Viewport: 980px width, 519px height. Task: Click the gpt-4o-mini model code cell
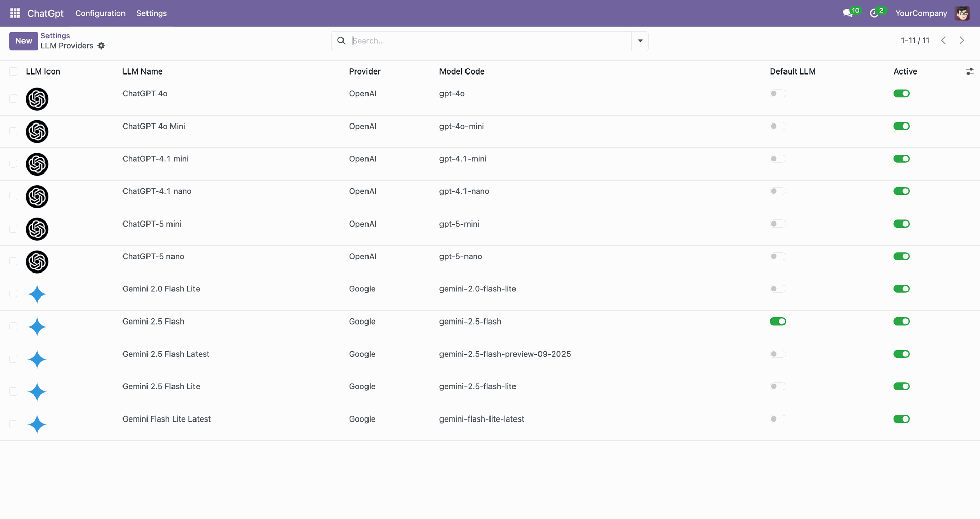pyautogui.click(x=462, y=127)
